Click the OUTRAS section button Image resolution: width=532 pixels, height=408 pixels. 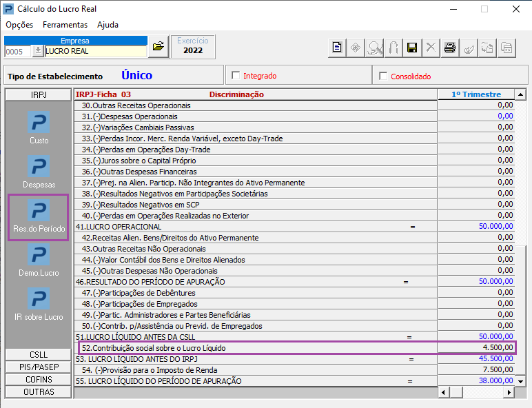pos(39,391)
